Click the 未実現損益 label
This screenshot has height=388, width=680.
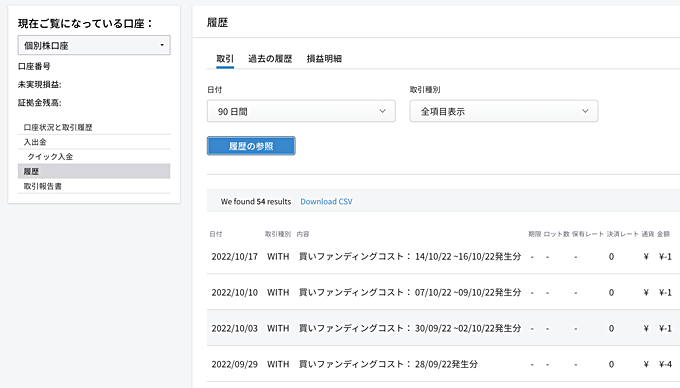[x=39, y=85]
